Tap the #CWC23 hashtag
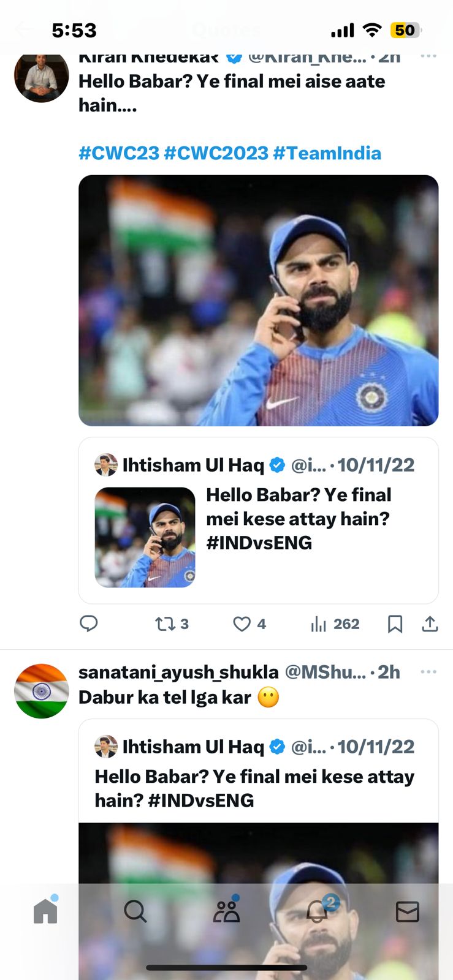The image size is (453, 980). (x=119, y=153)
